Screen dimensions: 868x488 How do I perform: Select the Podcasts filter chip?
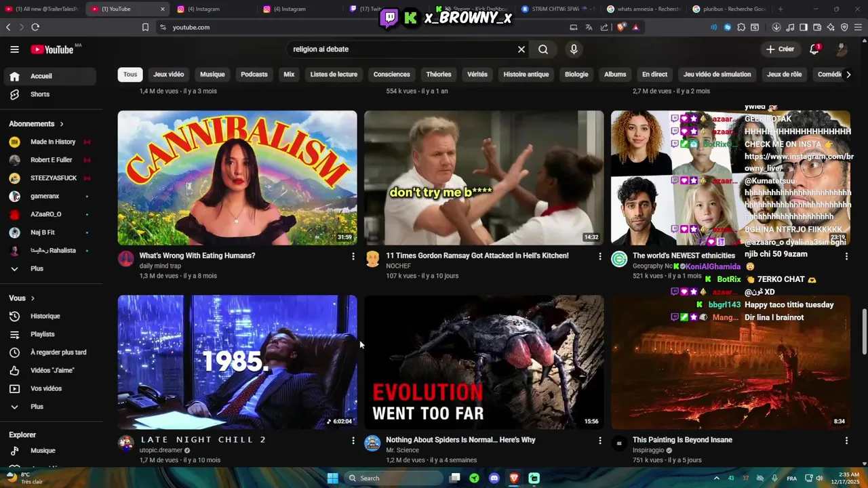click(x=254, y=75)
